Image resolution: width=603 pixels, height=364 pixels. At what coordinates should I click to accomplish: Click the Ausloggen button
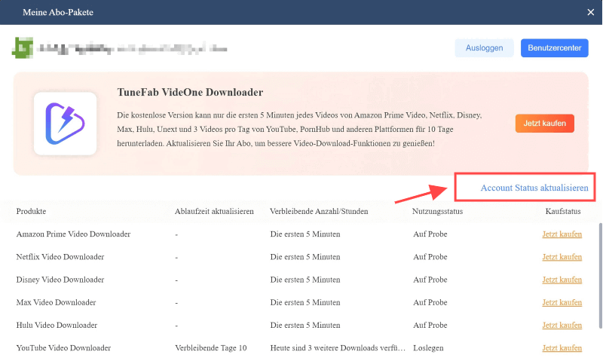484,48
